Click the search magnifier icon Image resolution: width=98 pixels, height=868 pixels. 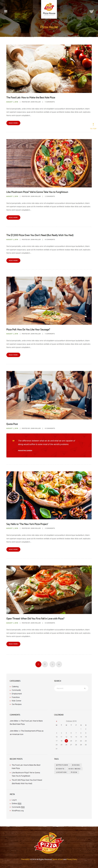[x=85, y=688]
